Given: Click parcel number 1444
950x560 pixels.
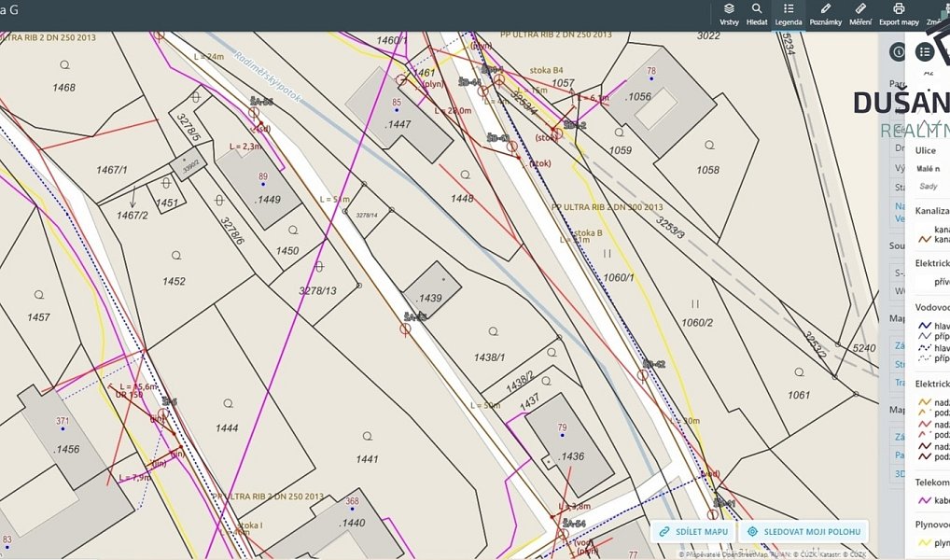Looking at the screenshot, I should (x=227, y=427).
